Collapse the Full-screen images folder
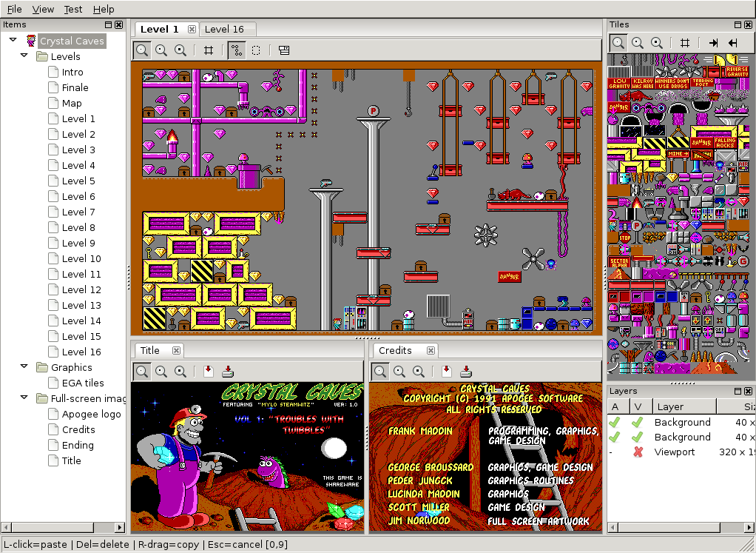Image resolution: width=756 pixels, height=553 pixels. coord(24,398)
